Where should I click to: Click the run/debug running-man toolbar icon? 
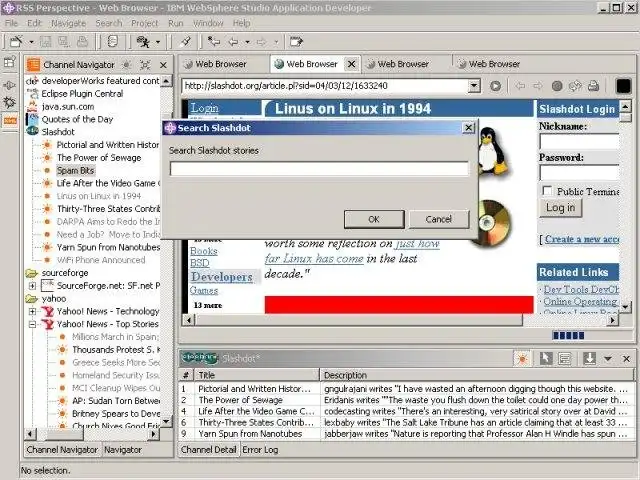tap(143, 41)
